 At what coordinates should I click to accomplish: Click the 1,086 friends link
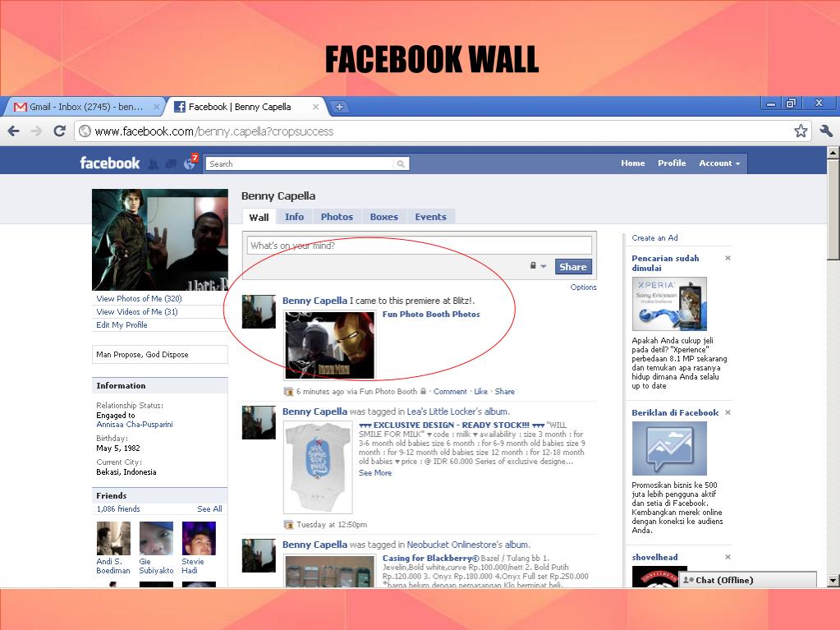(x=118, y=509)
